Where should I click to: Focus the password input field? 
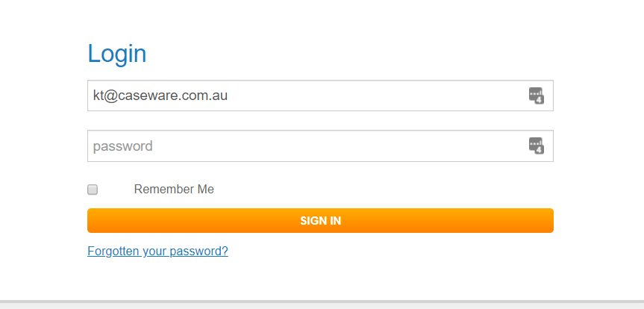tap(320, 146)
